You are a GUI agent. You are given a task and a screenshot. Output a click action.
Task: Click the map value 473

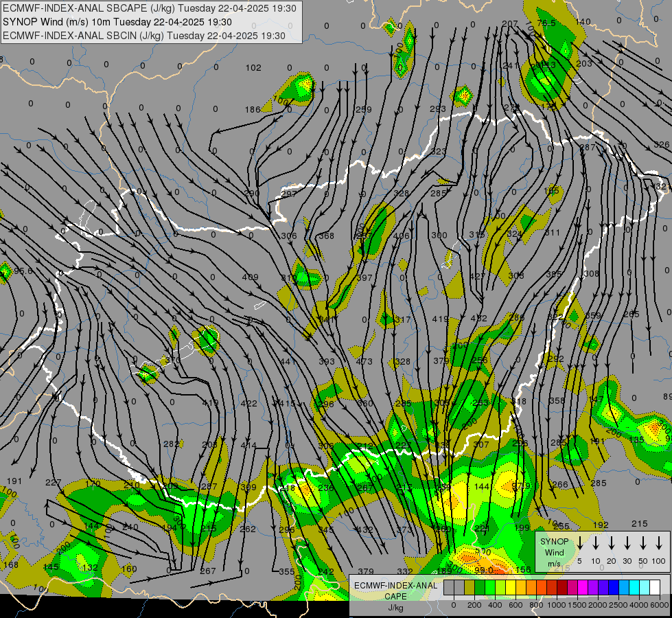point(364,362)
